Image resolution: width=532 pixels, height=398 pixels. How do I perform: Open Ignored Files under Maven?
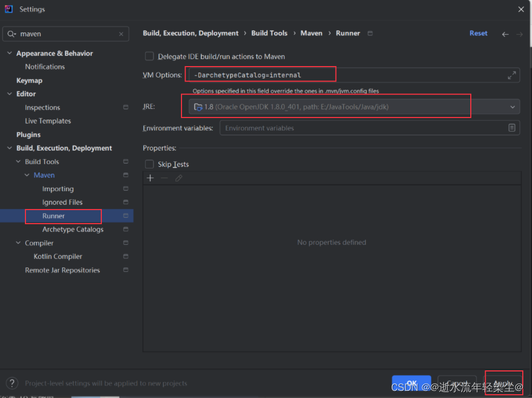pos(62,203)
